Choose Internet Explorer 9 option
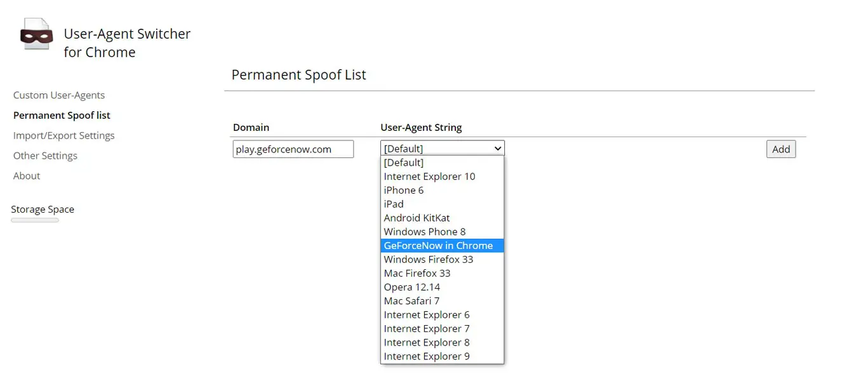 point(443,356)
